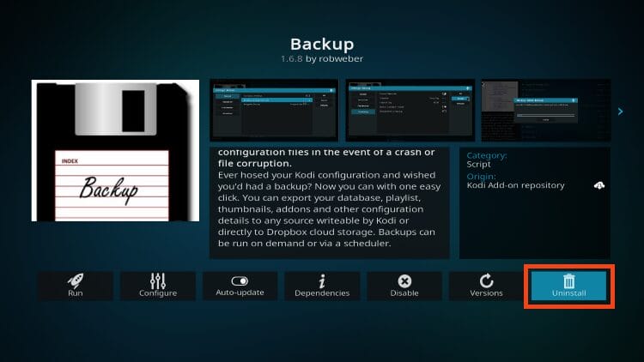Open the Versions refresh icon
This screenshot has width=644, height=362.
pyautogui.click(x=486, y=281)
